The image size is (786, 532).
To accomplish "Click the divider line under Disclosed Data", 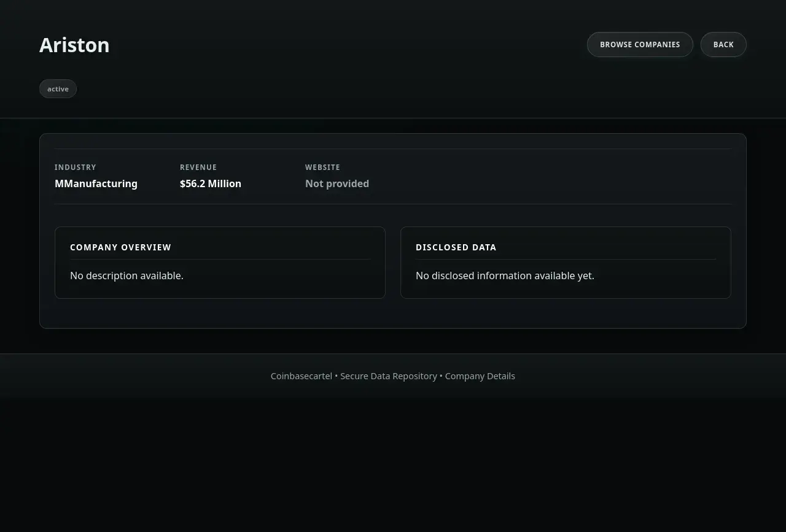I will pyautogui.click(x=566, y=260).
